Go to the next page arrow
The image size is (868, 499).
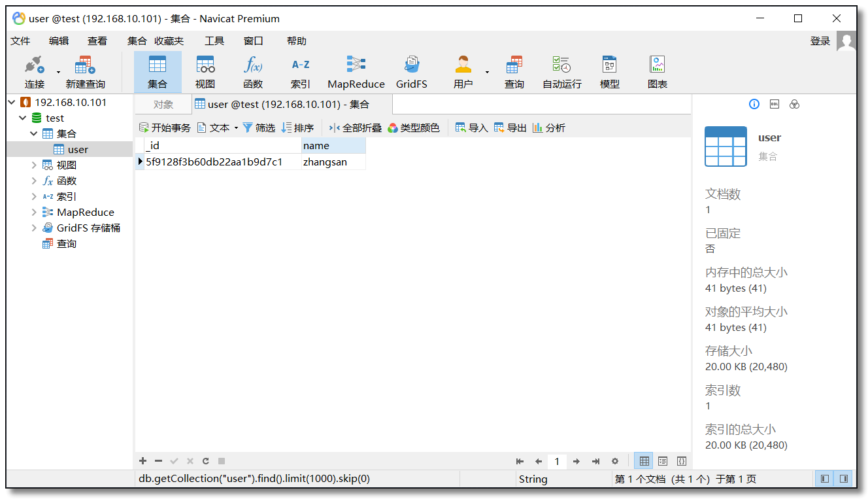[x=576, y=461]
